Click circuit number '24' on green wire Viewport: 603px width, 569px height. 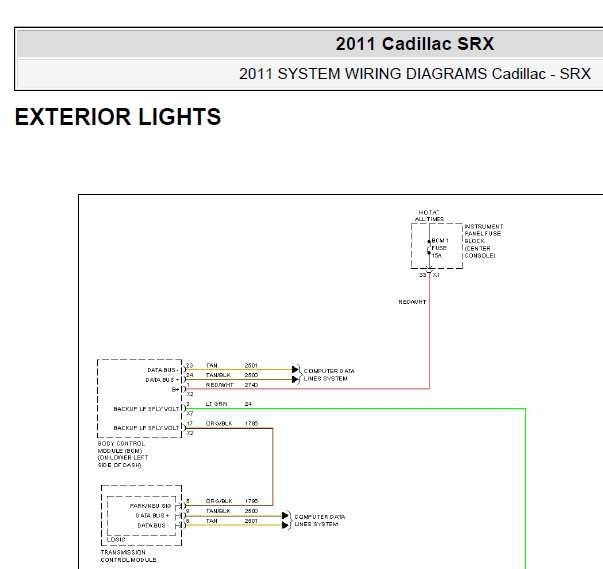pyautogui.click(x=248, y=404)
